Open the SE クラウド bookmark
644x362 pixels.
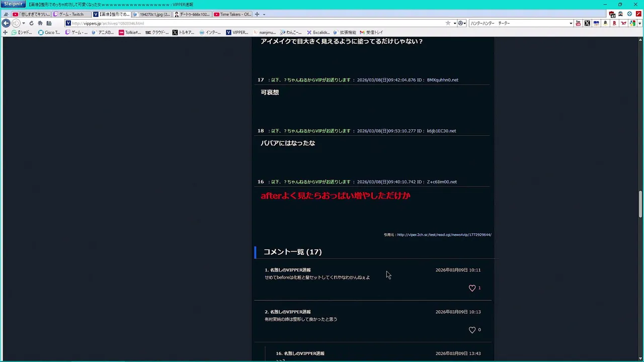tap(157, 32)
